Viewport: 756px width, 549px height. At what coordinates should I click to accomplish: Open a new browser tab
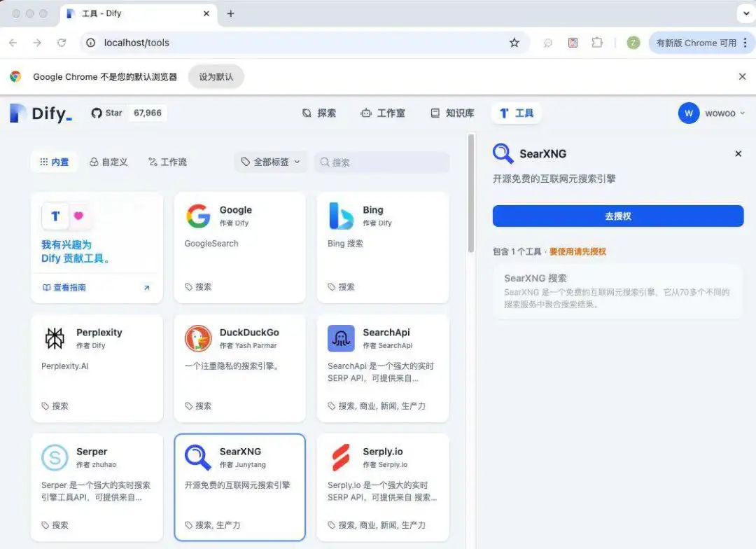(x=230, y=13)
